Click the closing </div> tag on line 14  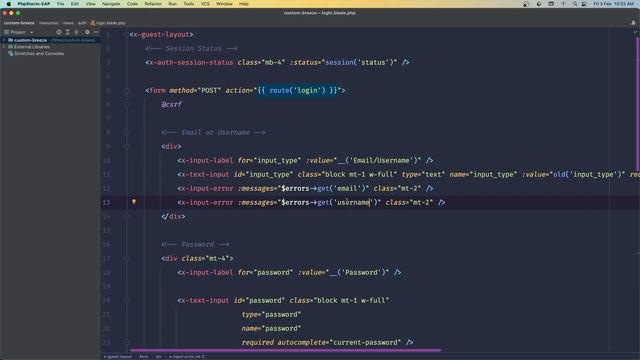click(x=173, y=216)
